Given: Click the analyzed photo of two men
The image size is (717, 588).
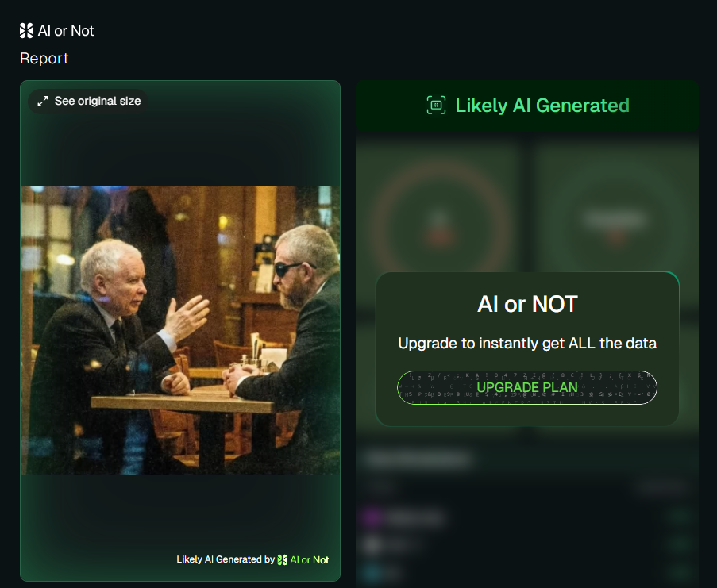Looking at the screenshot, I should click(180, 330).
